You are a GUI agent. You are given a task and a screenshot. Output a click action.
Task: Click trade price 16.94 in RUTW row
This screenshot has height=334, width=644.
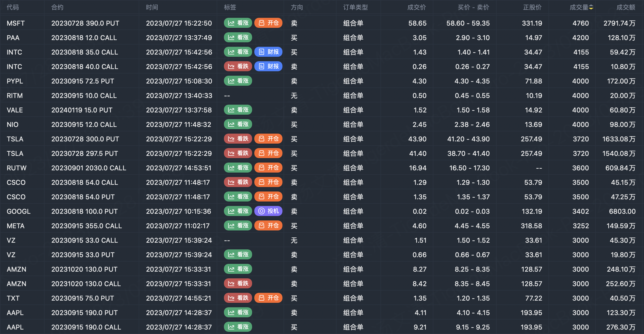point(418,168)
